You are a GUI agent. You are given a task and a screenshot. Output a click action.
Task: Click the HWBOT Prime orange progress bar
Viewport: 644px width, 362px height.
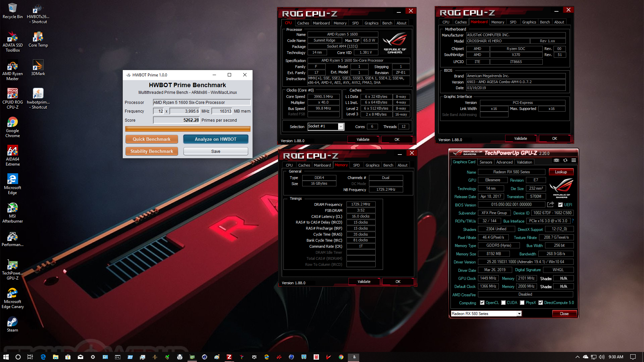point(188,129)
